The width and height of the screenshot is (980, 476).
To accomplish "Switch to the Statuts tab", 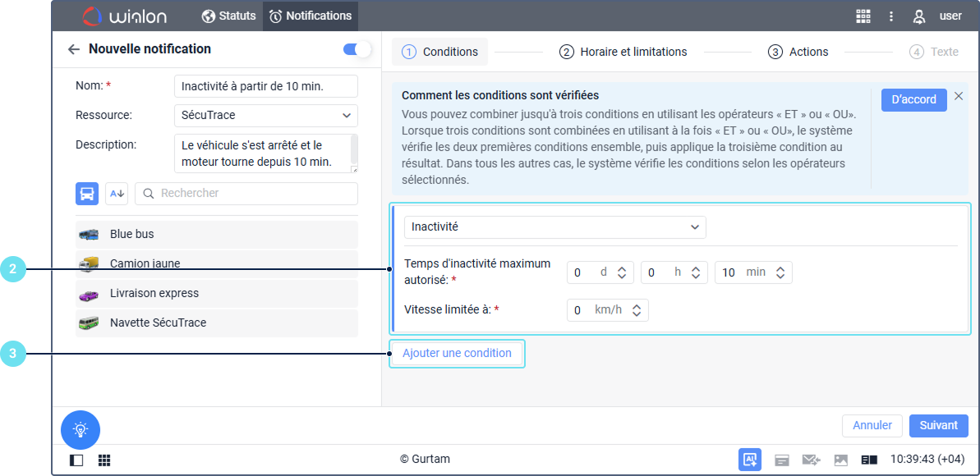I will (228, 16).
